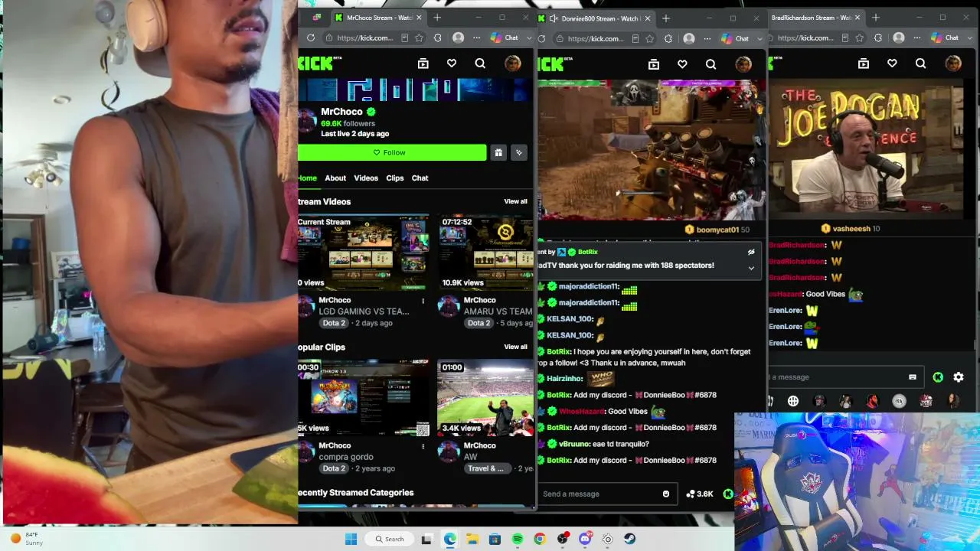The height and width of the screenshot is (551, 980).
Task: Click the browse icon in Donniee800 window's Kick header
Action: point(653,65)
